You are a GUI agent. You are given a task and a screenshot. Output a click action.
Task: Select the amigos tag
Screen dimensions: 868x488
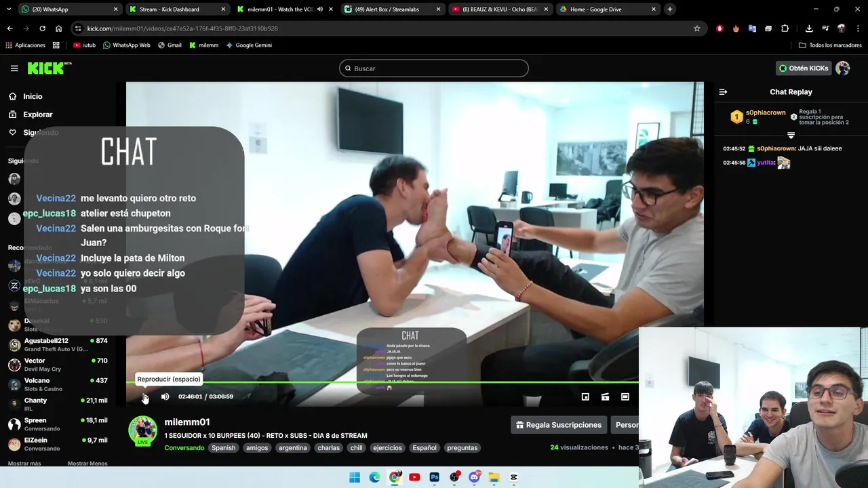[x=257, y=448]
